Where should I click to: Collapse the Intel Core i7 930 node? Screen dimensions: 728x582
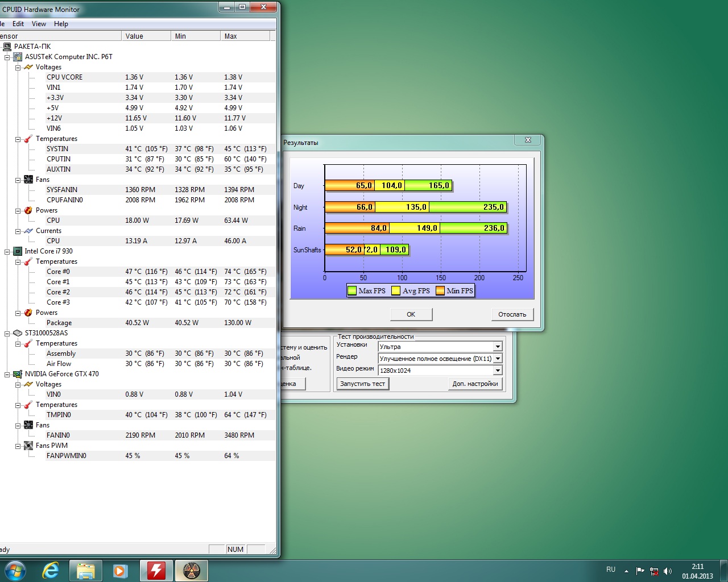tap(7, 251)
